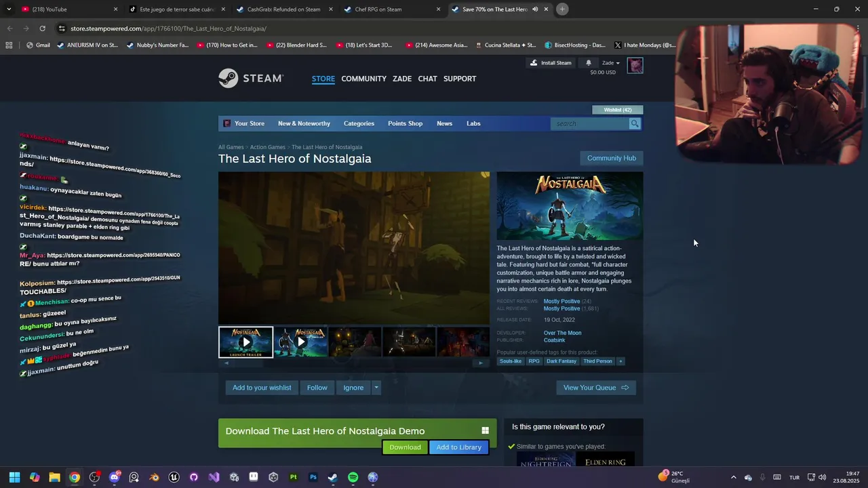Focus the store search input field
Image resolution: width=868 pixels, height=488 pixels.
[x=590, y=123]
